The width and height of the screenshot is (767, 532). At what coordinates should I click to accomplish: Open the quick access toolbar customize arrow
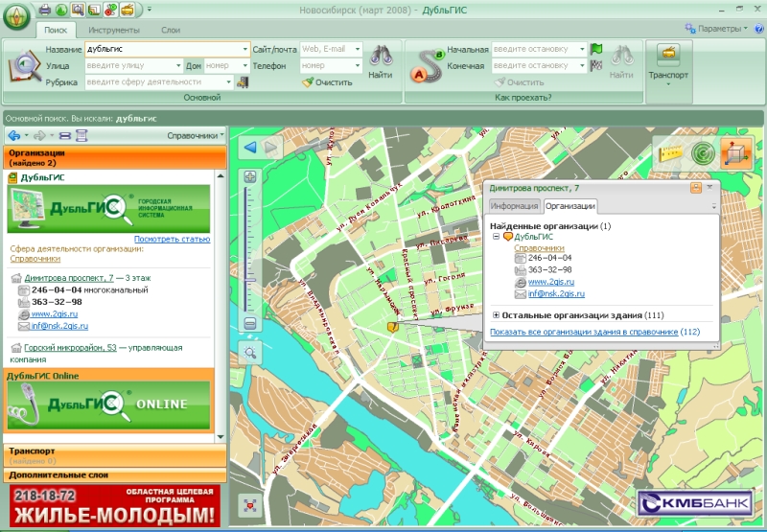tap(150, 10)
